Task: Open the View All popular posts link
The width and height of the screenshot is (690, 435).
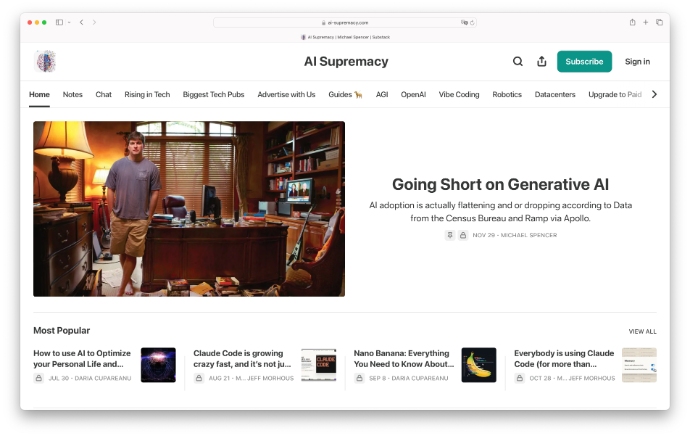Action: tap(642, 331)
